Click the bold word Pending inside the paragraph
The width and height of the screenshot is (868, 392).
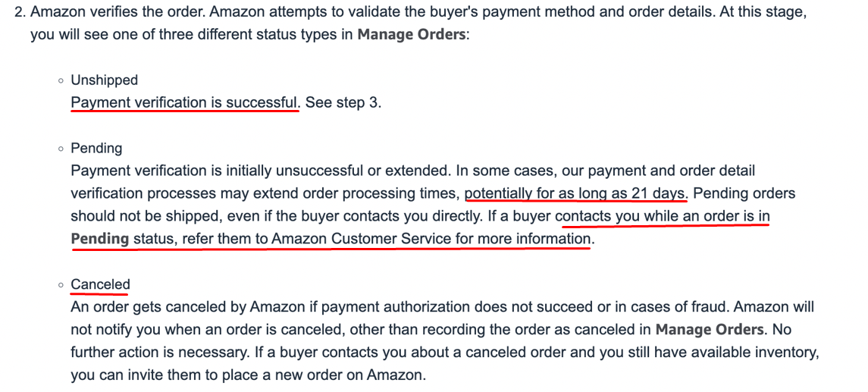click(x=99, y=240)
